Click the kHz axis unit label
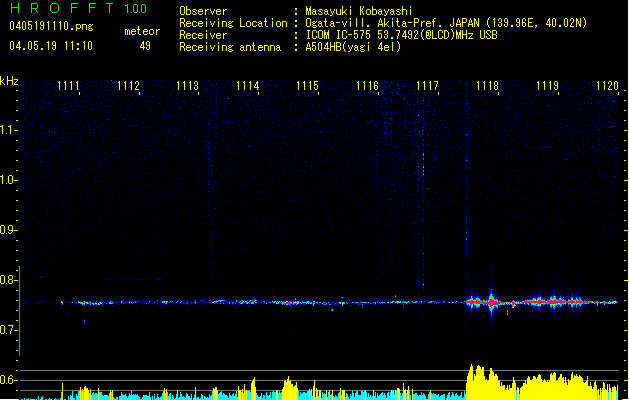Screen dimensions: 629x400 pyautogui.click(x=9, y=81)
